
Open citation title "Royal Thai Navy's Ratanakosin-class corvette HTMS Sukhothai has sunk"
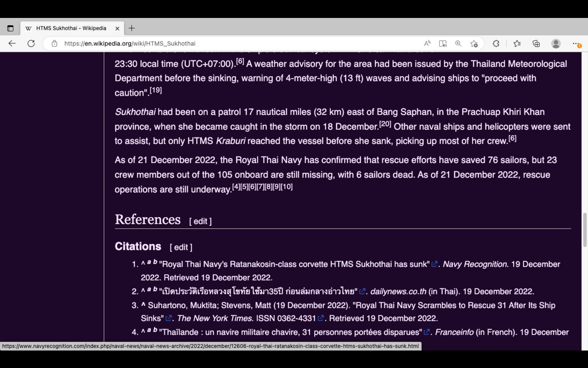(x=294, y=264)
